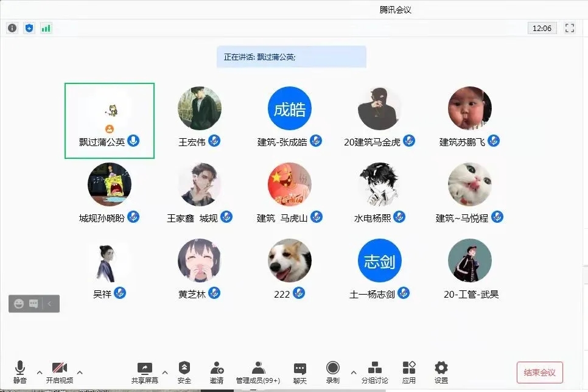Check the green network signal icon
588x392 pixels.
(x=46, y=28)
